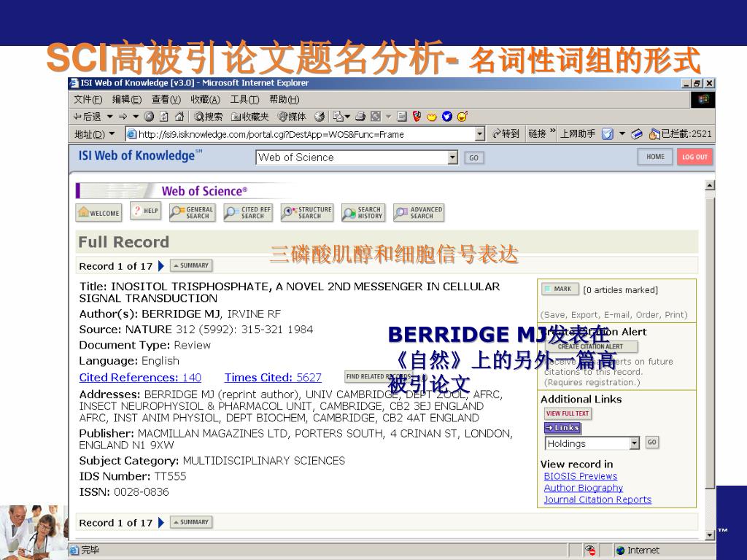Click the top SUMMARY button
The image size is (747, 560).
[x=191, y=265]
